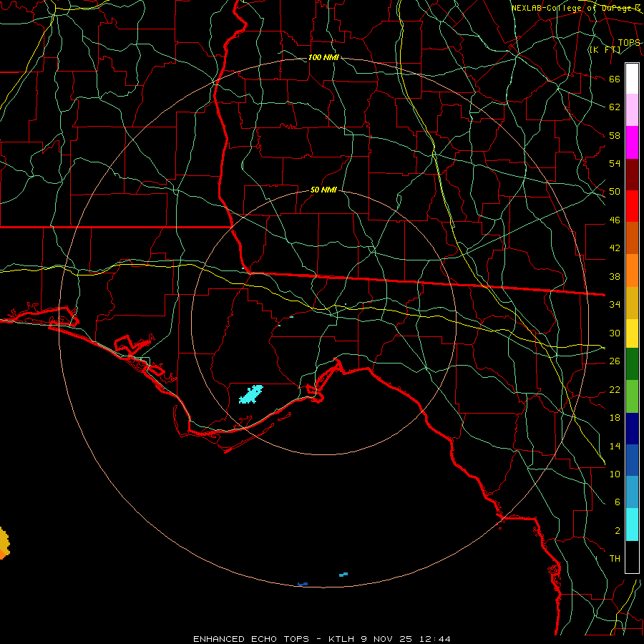Click the gold 38 kft legend swatch
644x644 pixels.
632,303
